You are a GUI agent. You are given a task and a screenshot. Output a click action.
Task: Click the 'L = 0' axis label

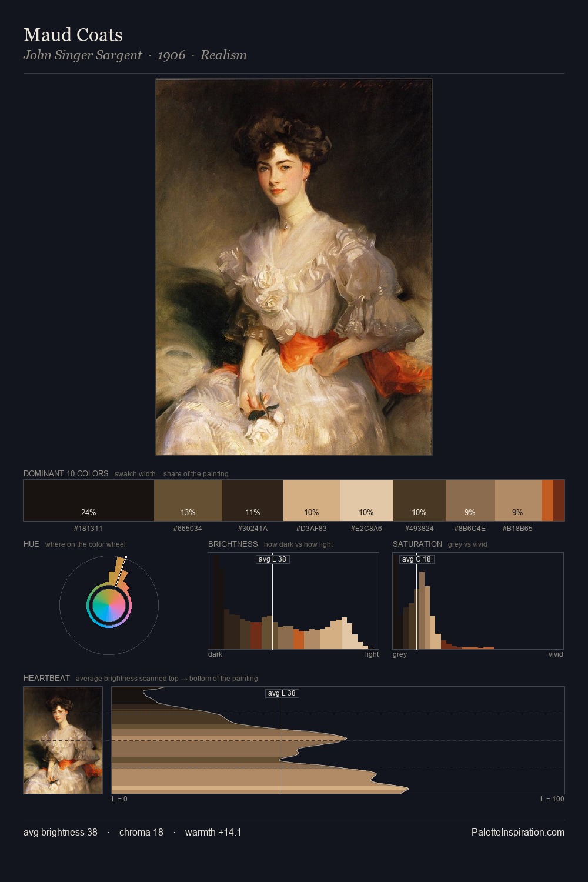coord(119,799)
